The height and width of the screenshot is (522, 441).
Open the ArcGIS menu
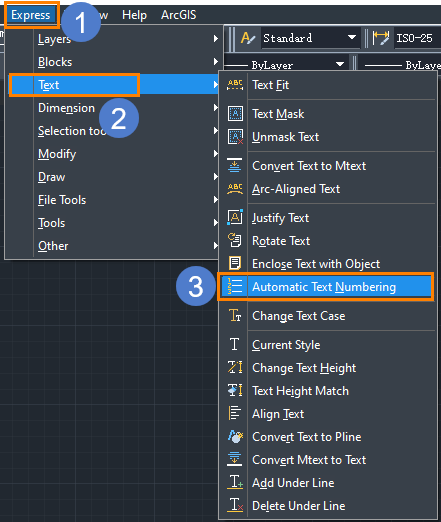point(179,15)
